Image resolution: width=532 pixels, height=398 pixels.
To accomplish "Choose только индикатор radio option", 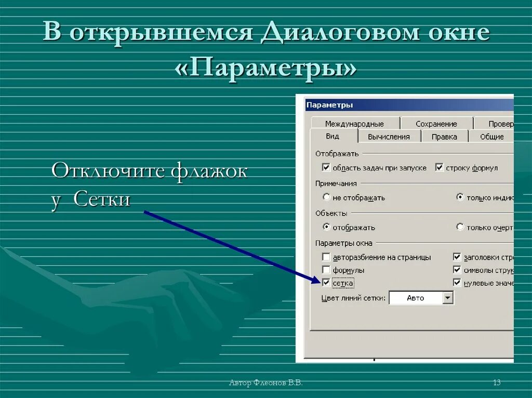I will (x=460, y=197).
